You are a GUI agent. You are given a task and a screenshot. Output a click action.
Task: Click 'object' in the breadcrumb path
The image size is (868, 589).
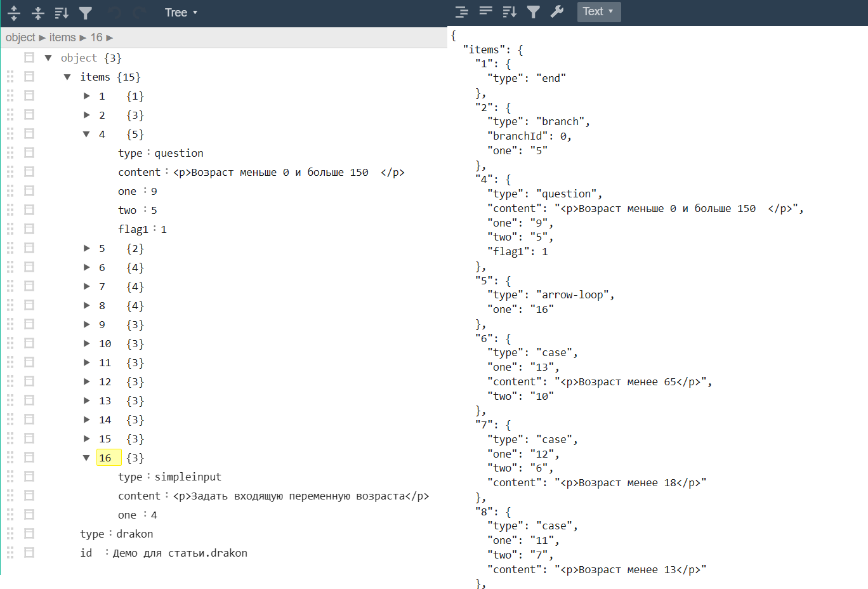coord(20,37)
